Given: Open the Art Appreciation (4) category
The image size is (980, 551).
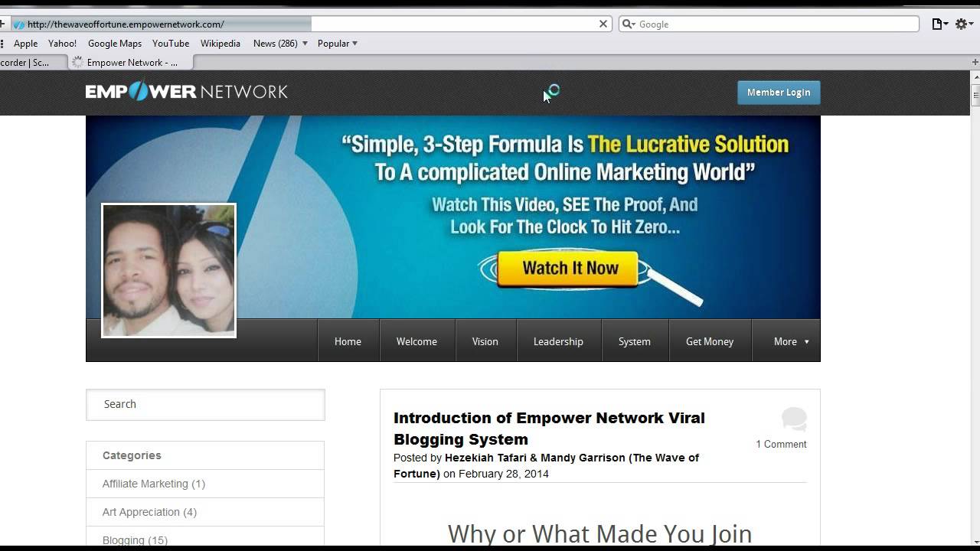Looking at the screenshot, I should tap(149, 512).
